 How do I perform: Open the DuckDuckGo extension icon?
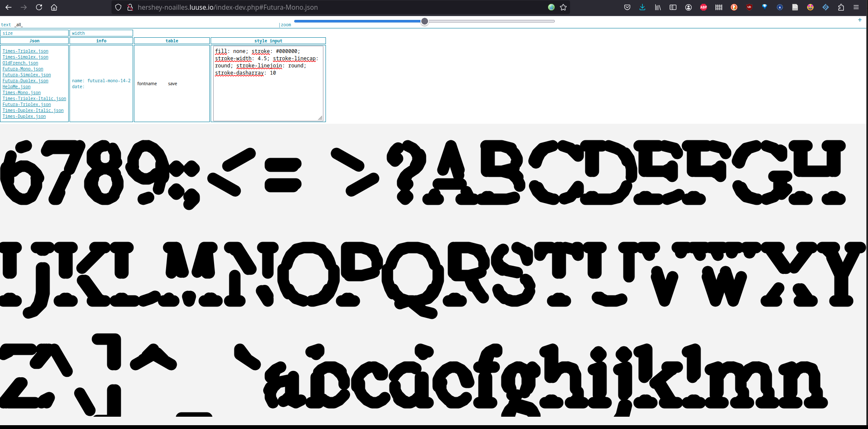pyautogui.click(x=734, y=7)
